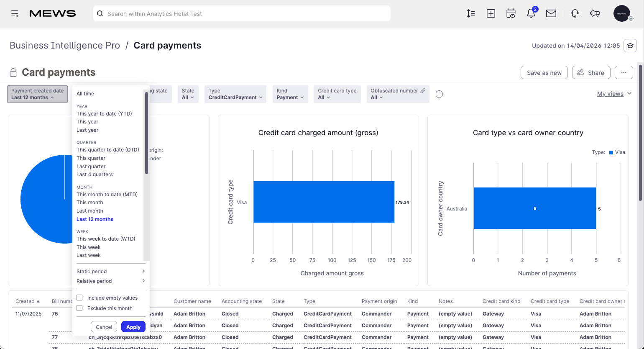This screenshot has width=644, height=349.
Task: Click the Visa bar in charged amount chart
Action: coord(324,202)
